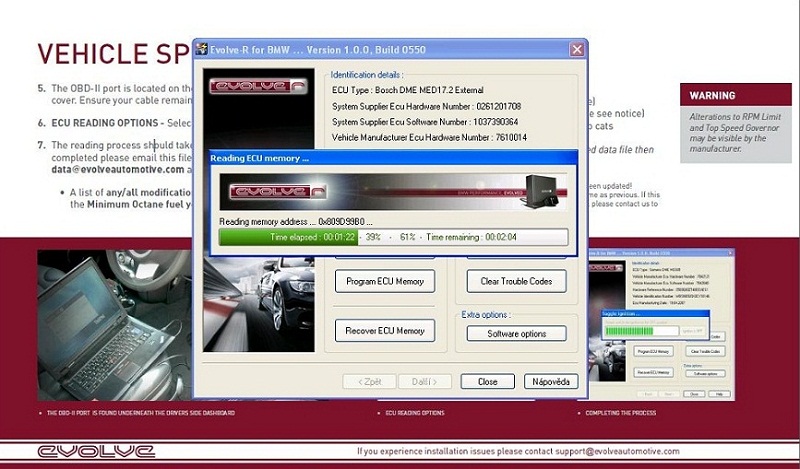Click the disabled Zpět back button
Image resolution: width=800 pixels, height=469 pixels.
[x=369, y=381]
